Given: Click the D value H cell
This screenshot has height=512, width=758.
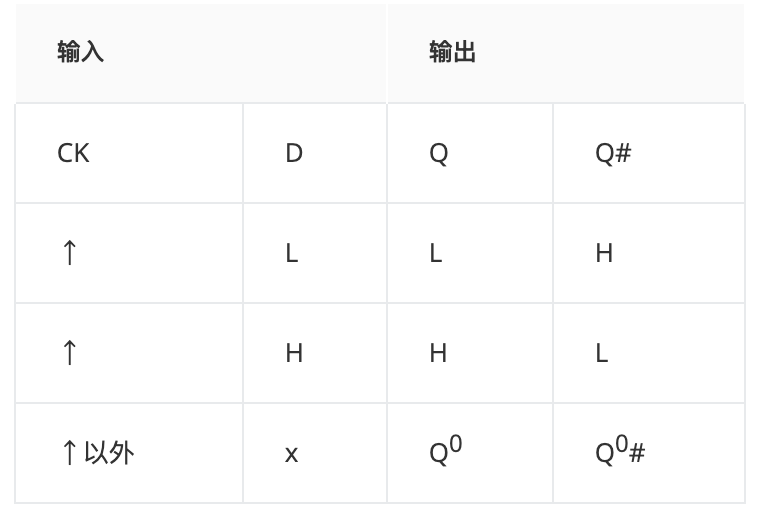Looking at the screenshot, I should tap(315, 353).
